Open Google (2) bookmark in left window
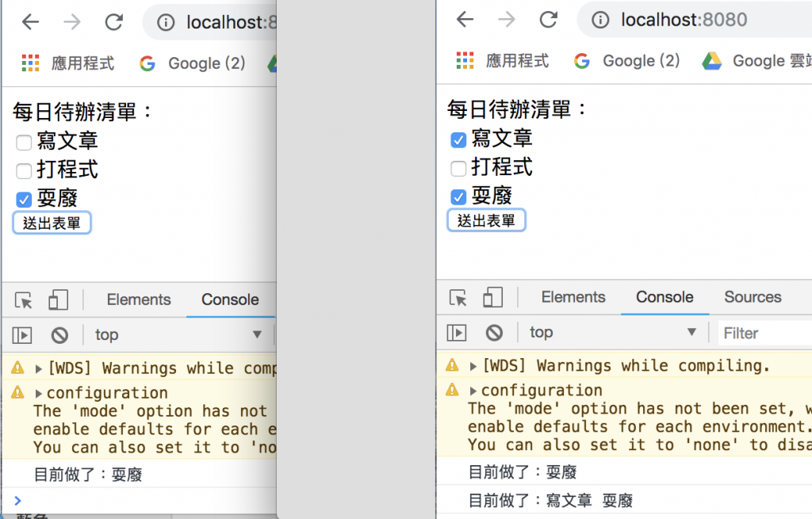Image resolution: width=812 pixels, height=519 pixels. point(192,63)
